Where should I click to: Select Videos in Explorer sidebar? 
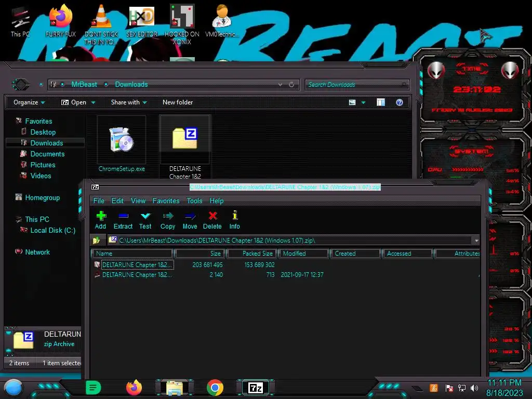(41, 176)
